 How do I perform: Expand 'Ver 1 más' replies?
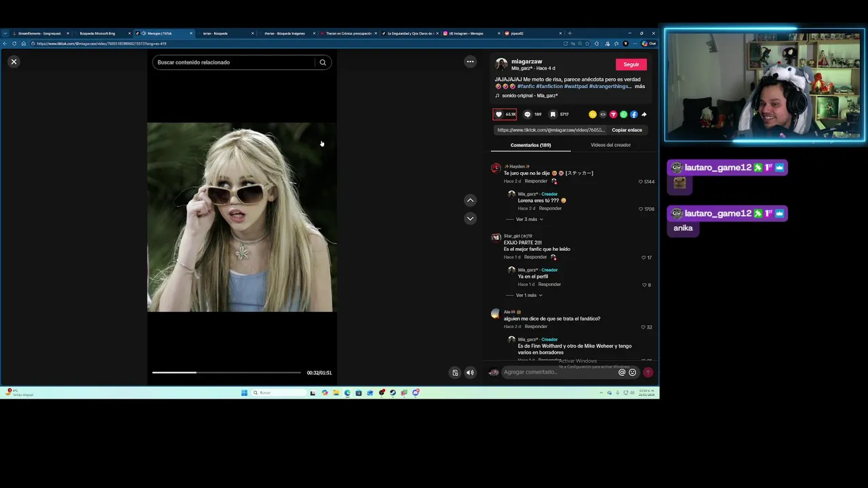pos(530,296)
